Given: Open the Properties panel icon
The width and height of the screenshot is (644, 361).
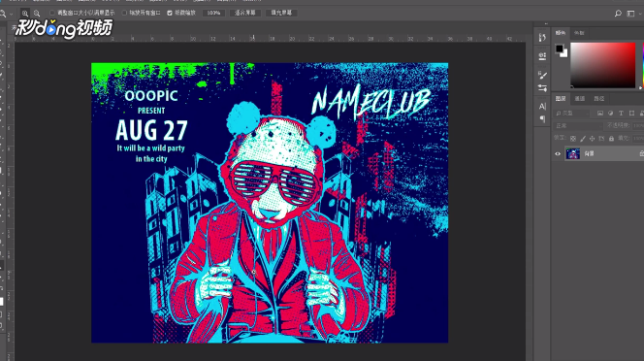Looking at the screenshot, I should tap(542, 56).
